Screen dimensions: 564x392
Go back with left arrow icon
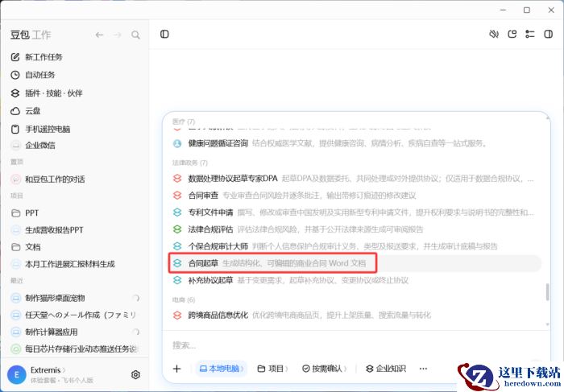click(99, 35)
